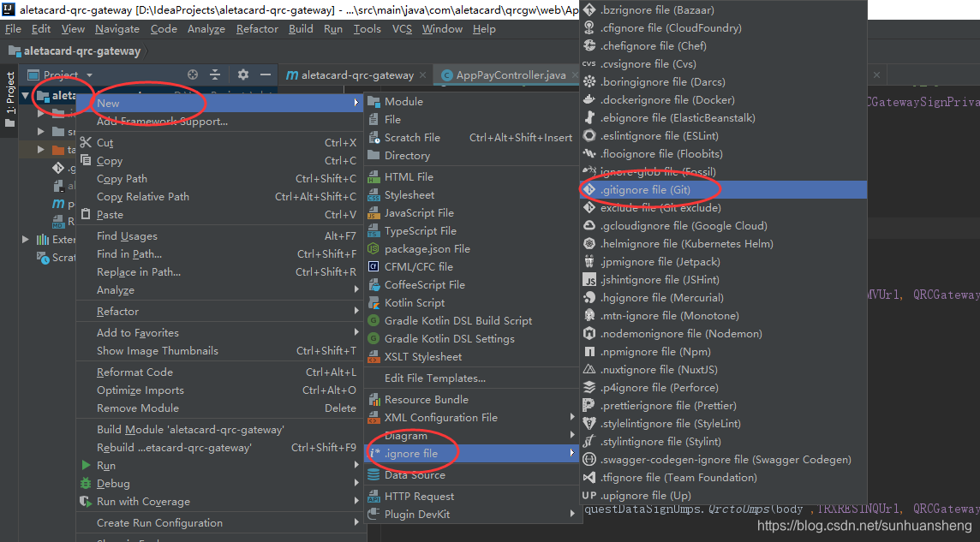Click the .cvsignore Cvs icon

click(x=589, y=63)
